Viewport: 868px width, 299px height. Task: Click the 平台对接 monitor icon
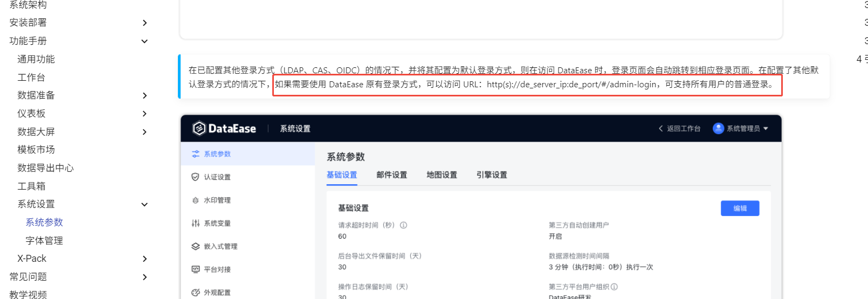click(x=196, y=270)
